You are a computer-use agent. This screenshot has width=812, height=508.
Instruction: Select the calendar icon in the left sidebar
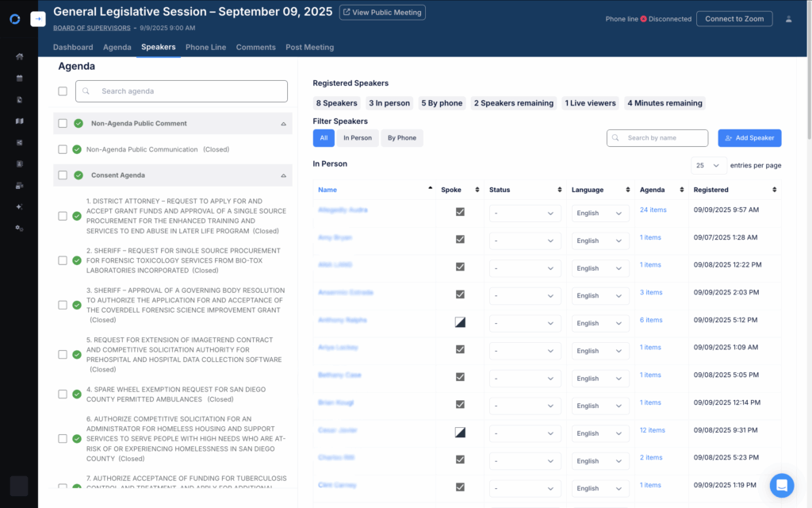click(19, 77)
